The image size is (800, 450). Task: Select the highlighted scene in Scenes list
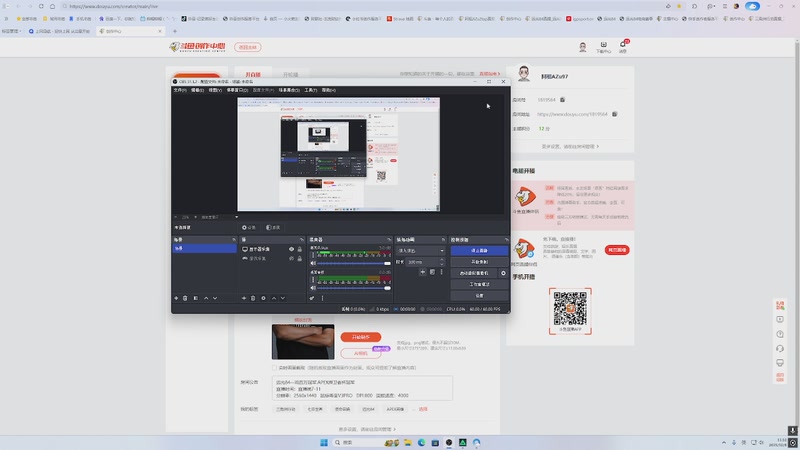(x=204, y=248)
